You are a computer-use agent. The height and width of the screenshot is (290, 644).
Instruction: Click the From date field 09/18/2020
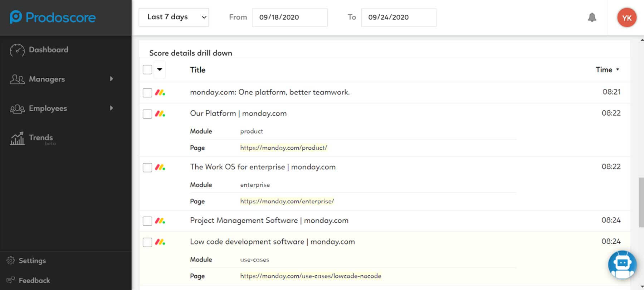coord(290,17)
